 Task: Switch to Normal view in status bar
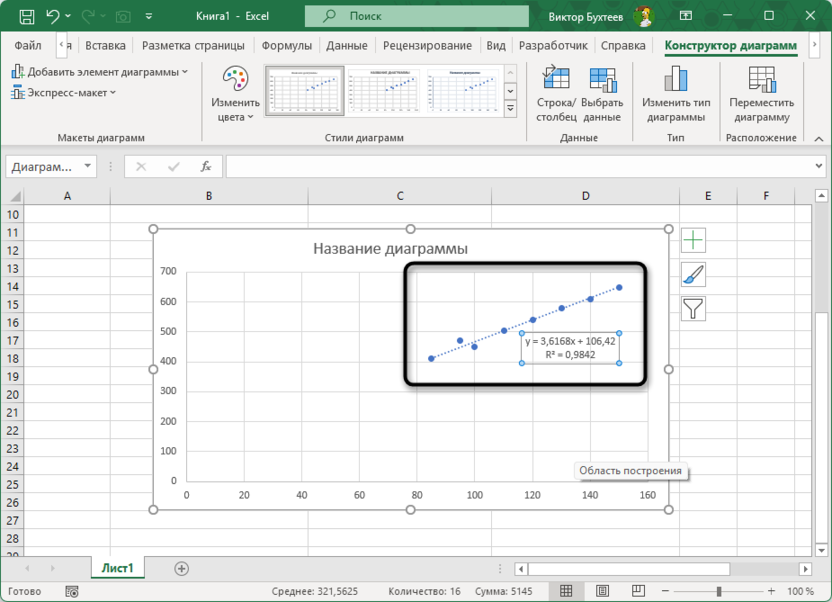coord(566,591)
